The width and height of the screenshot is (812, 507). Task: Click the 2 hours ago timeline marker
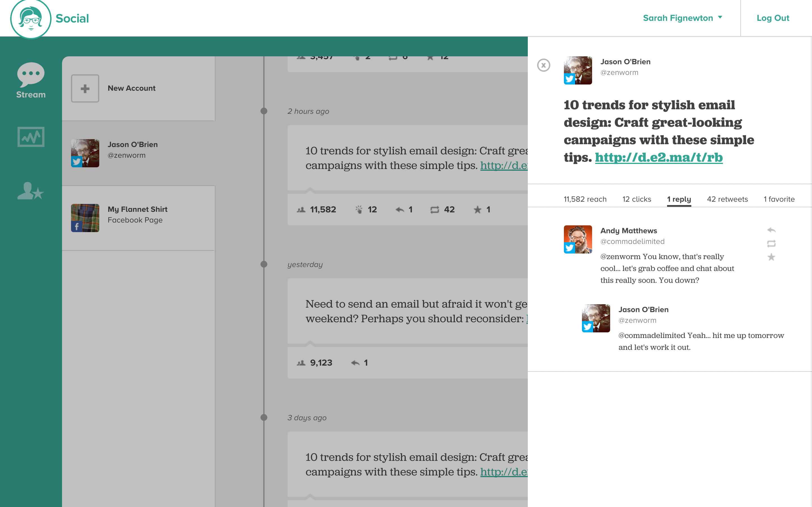[x=264, y=111]
